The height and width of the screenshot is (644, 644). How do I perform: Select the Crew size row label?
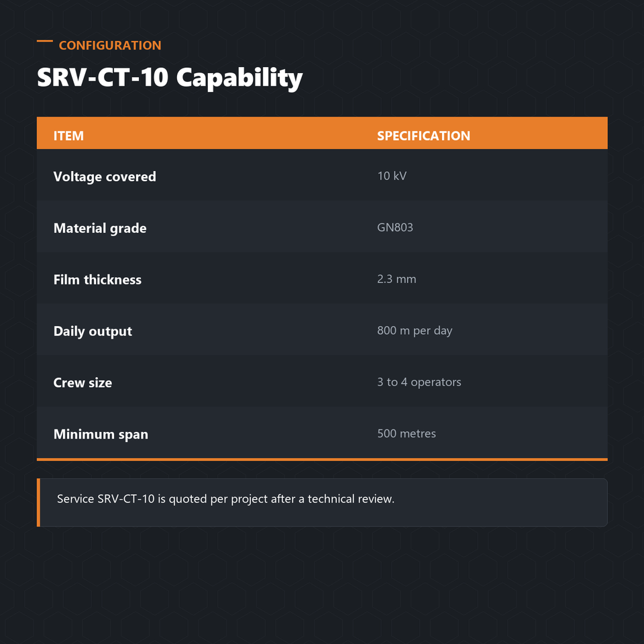[83, 383]
